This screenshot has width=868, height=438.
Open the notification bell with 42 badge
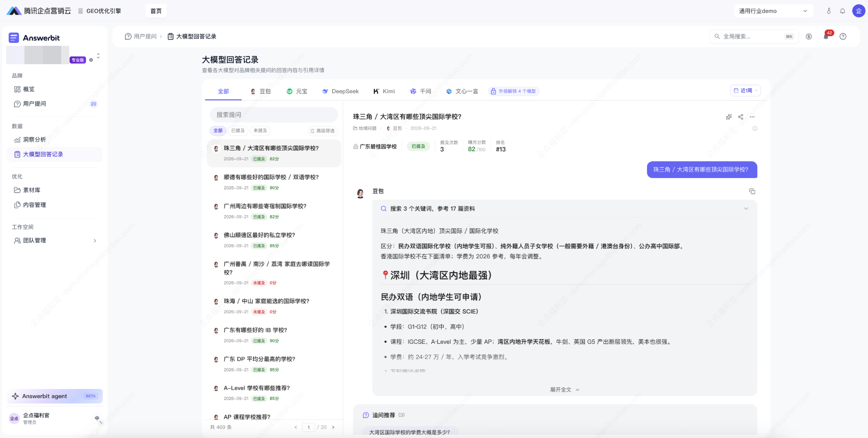826,36
